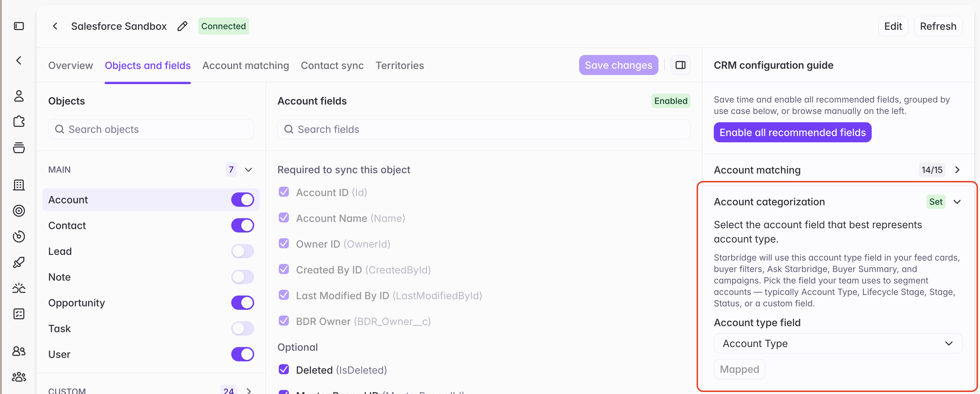Focus the Search objects field
980x394 pixels.
click(151, 129)
